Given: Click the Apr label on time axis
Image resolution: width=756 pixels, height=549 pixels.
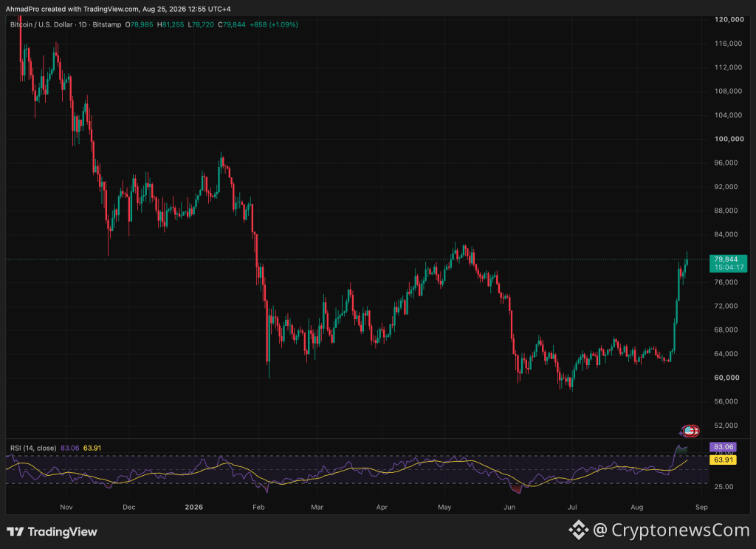Looking at the screenshot, I should click(382, 507).
